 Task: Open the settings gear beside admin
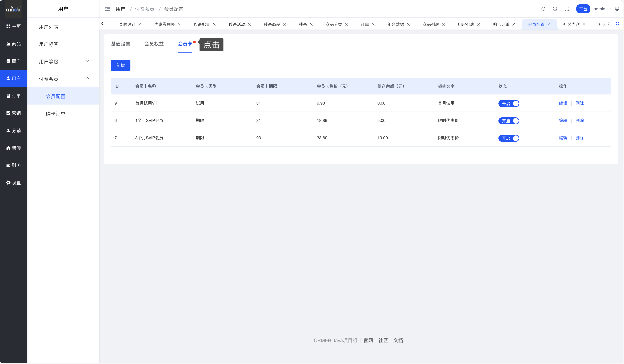click(617, 9)
